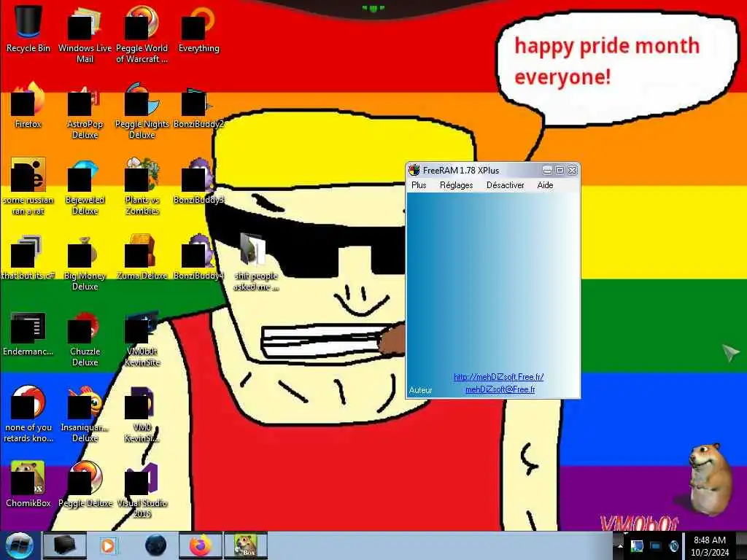The height and width of the screenshot is (560, 747).
Task: Click Désactiver in FreeRAM menu bar
Action: click(x=505, y=185)
